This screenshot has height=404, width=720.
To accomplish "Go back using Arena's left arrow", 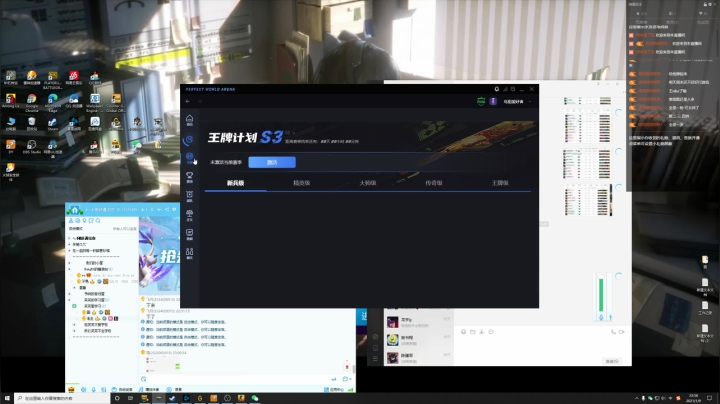I will click(x=188, y=101).
